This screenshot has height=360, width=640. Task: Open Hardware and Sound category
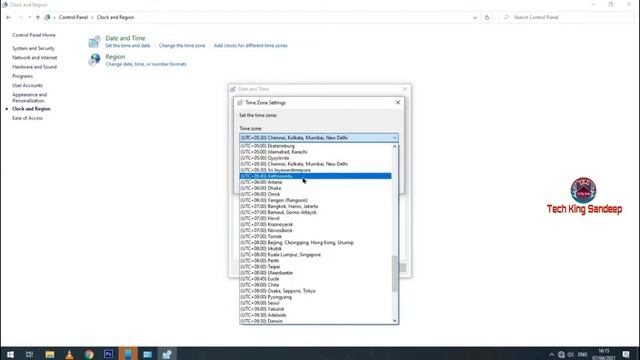tap(35, 67)
